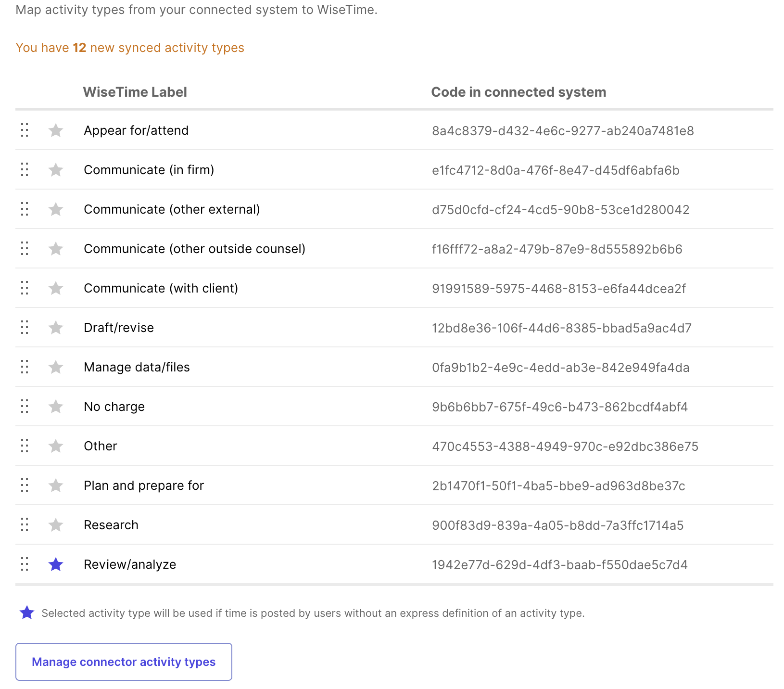Click the drag handle for No charge row

pos(25,407)
